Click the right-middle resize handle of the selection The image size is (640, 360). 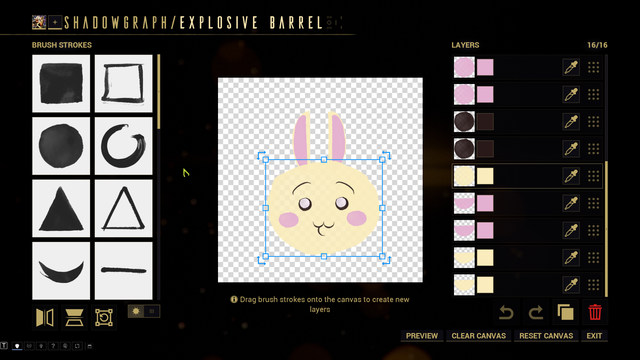tap(382, 208)
